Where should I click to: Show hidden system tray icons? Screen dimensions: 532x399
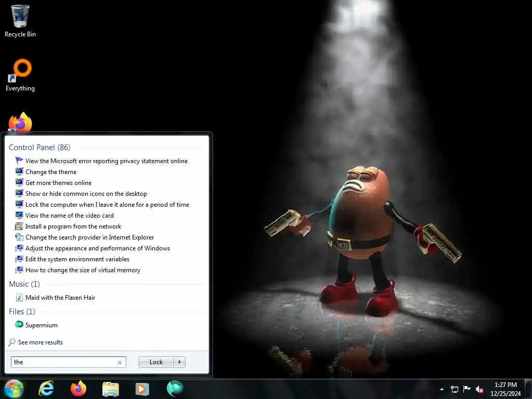pos(442,389)
